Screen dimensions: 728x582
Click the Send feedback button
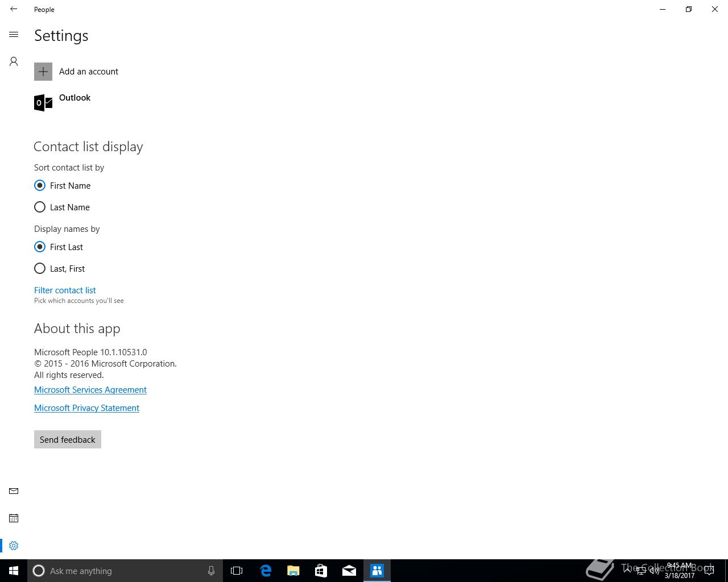click(x=68, y=439)
